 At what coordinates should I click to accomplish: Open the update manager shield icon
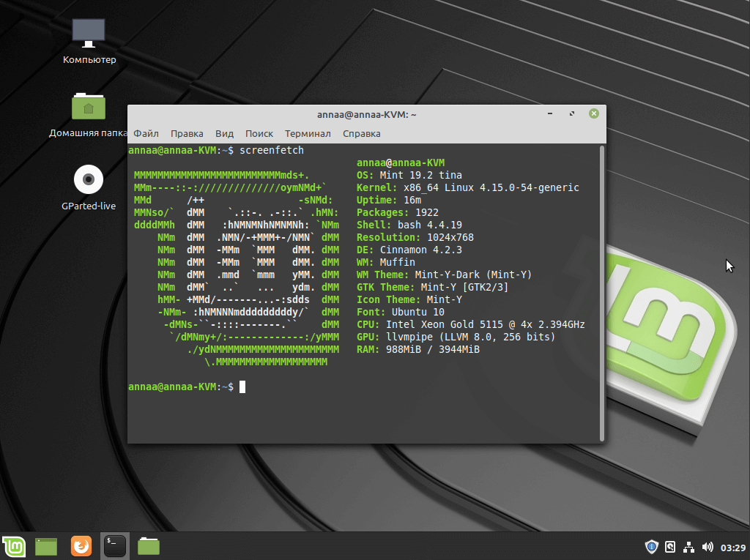pos(651,547)
